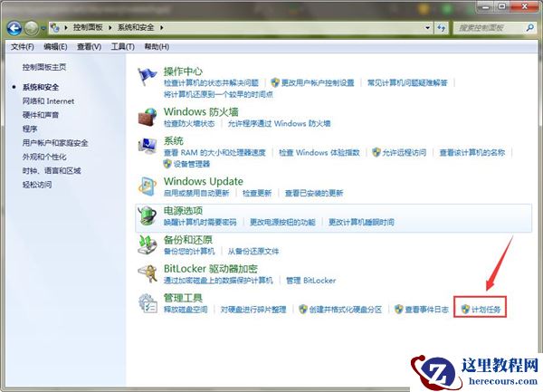Screen dimensions: 543x392
Task: Open the address bar history dropdown
Action: point(428,28)
